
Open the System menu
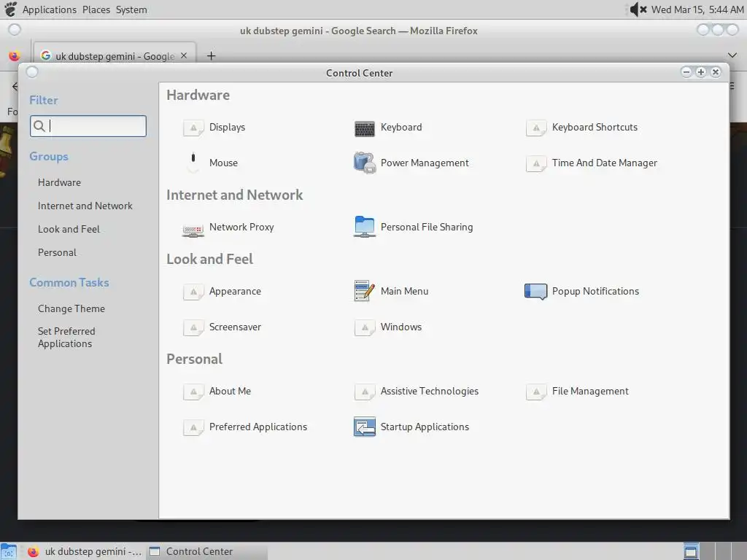[131, 9]
